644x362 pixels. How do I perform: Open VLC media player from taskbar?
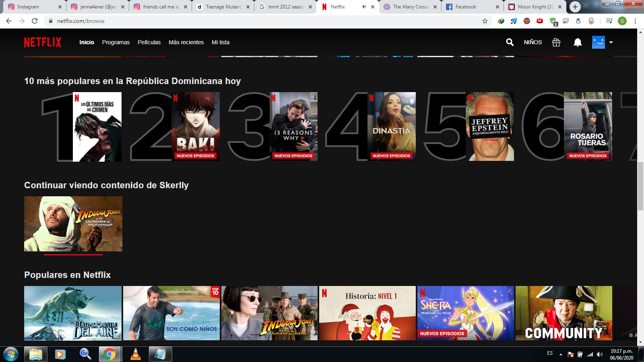[x=136, y=354]
